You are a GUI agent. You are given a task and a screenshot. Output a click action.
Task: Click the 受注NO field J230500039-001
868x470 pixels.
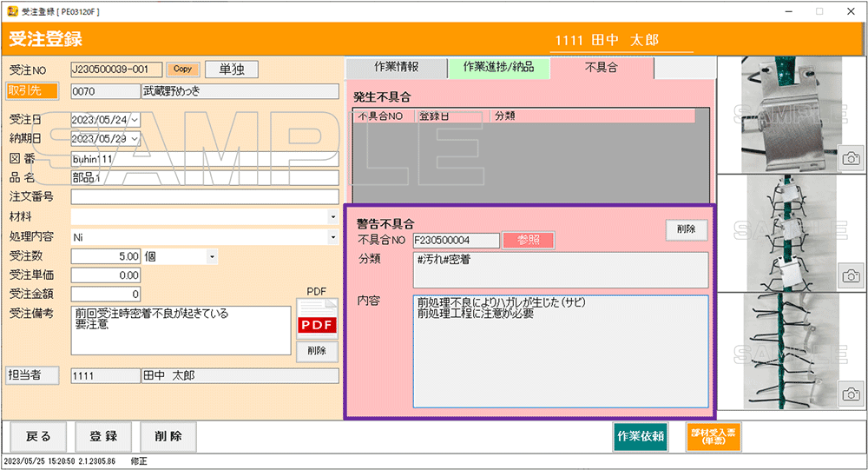[117, 70]
